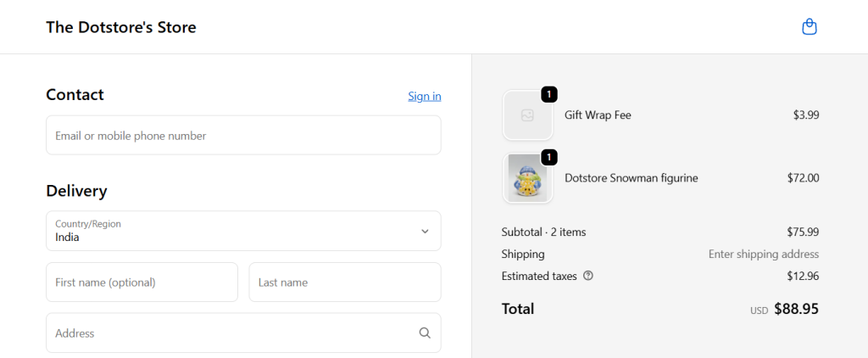The width and height of the screenshot is (868, 358).
Task: Click the Gift Wrap Fee item name
Action: [x=598, y=115]
